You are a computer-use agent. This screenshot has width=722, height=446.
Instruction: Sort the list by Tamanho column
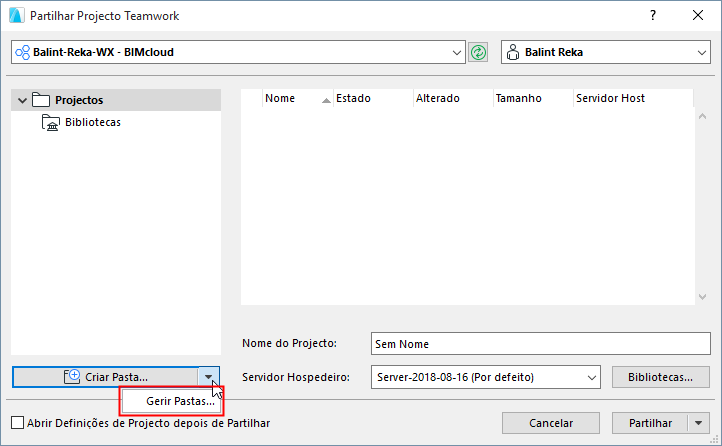coord(533,98)
